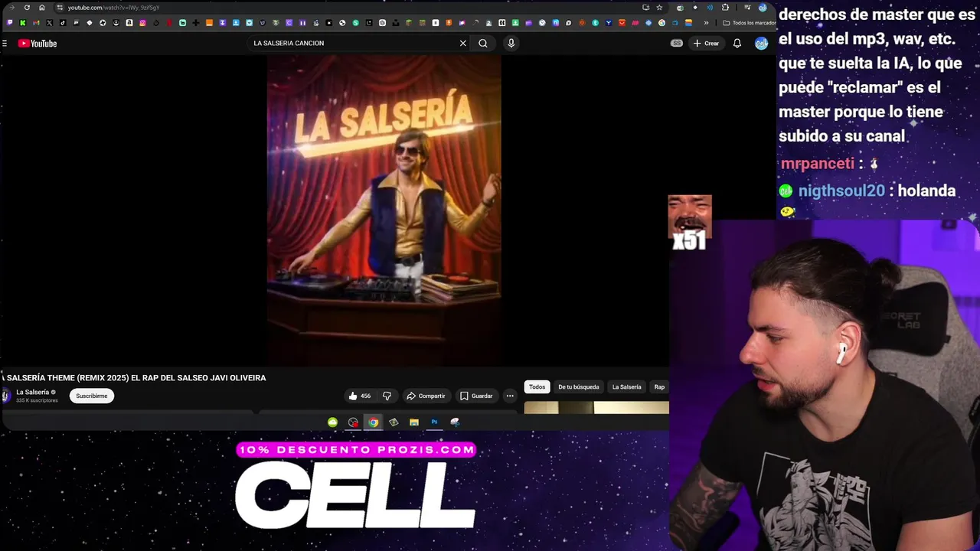The width and height of the screenshot is (980, 551).
Task: Open the Instagram bookmark
Action: pyautogui.click(x=142, y=23)
